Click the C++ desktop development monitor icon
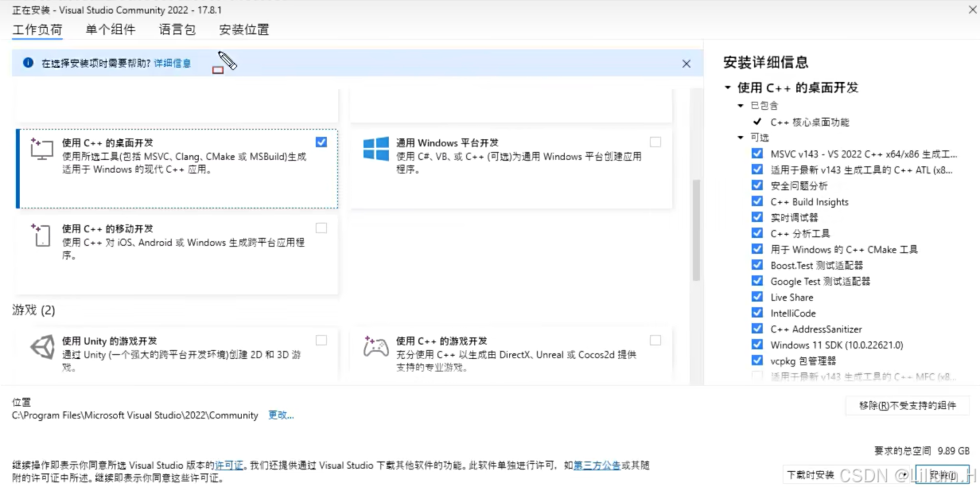This screenshot has height=491, width=980. [41, 149]
